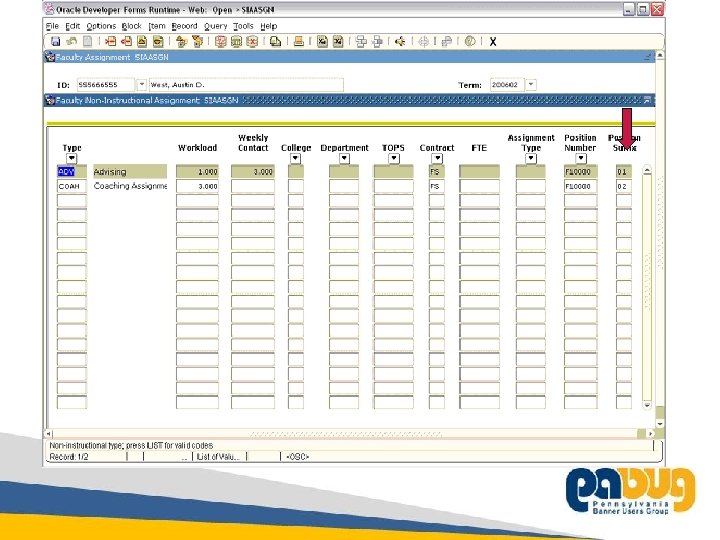Click the Print icon
Screen dimensions: 720x540
(x=299, y=41)
